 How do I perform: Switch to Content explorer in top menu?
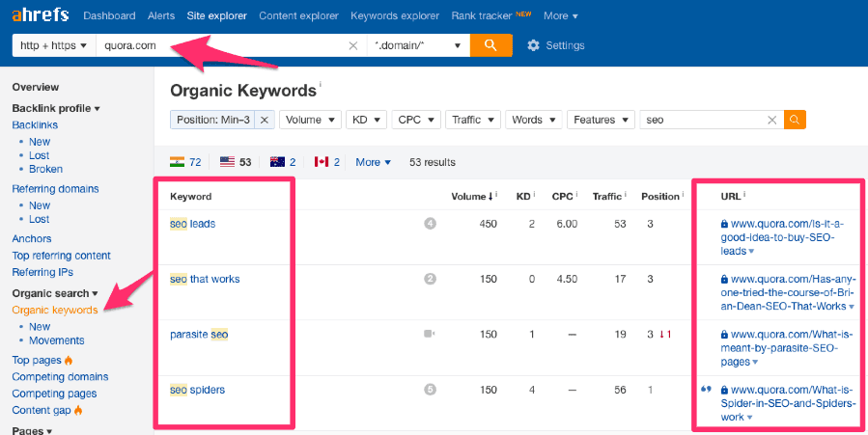click(298, 15)
